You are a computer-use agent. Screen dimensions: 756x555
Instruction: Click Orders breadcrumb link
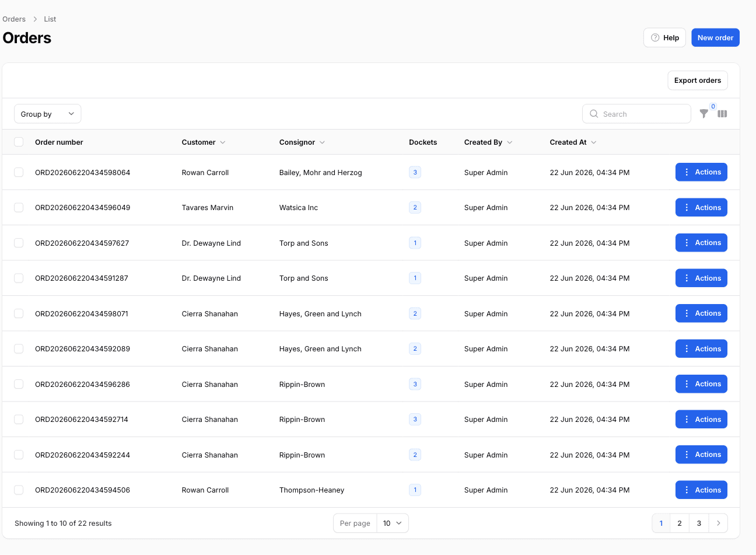(x=14, y=19)
